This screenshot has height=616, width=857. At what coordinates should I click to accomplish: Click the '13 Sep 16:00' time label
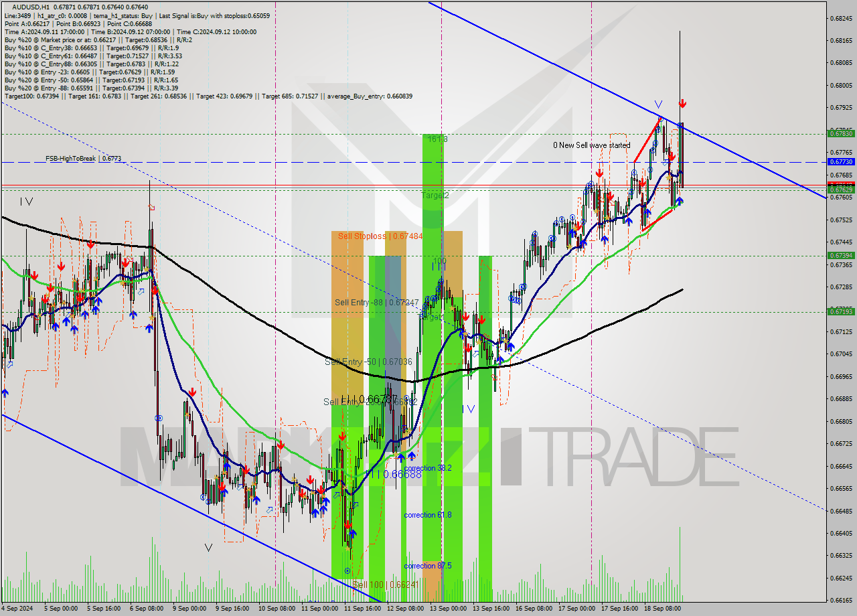[492, 609]
